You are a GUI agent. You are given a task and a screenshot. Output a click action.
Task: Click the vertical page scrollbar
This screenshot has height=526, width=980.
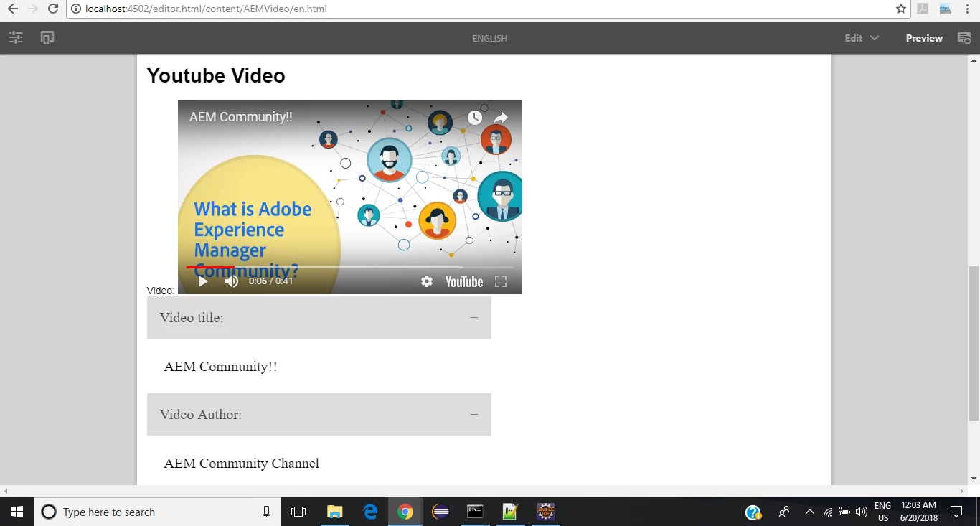[974, 343]
